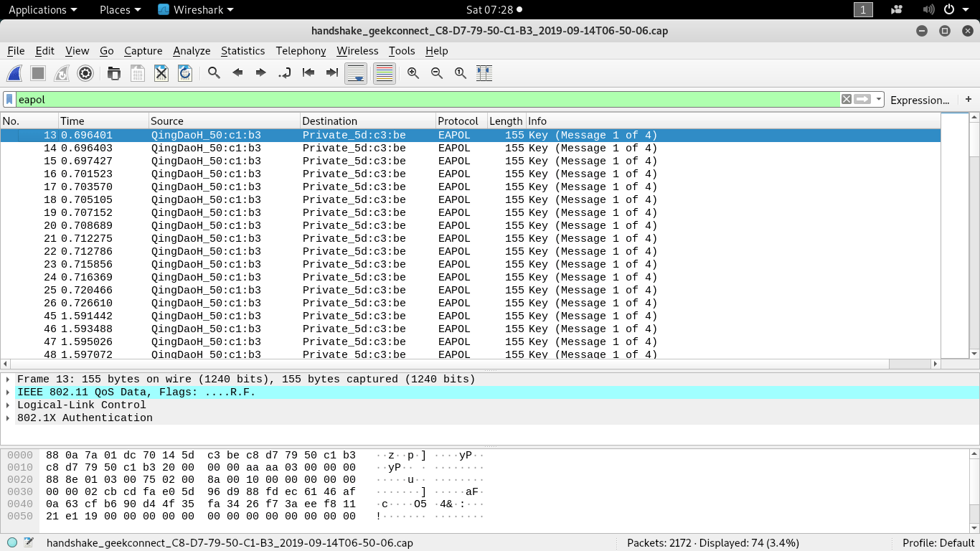The width and height of the screenshot is (980, 551).
Task: Expand 802.1X Authentication row
Action: tap(8, 418)
